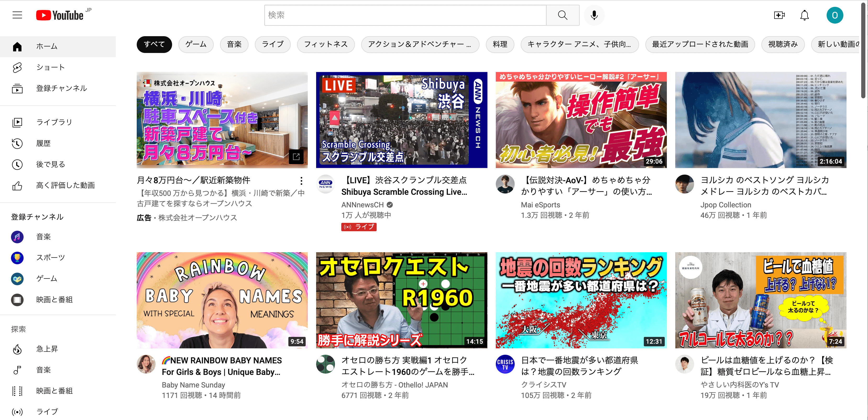Viewport: 868px width, 420px height.
Task: Click the external link icon on ad thumbnail
Action: point(296,157)
